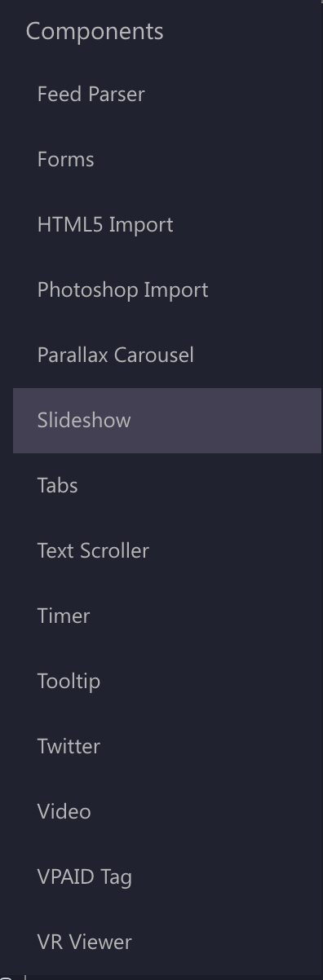
Task: Select Text Scroller from the list
Action: click(167, 551)
